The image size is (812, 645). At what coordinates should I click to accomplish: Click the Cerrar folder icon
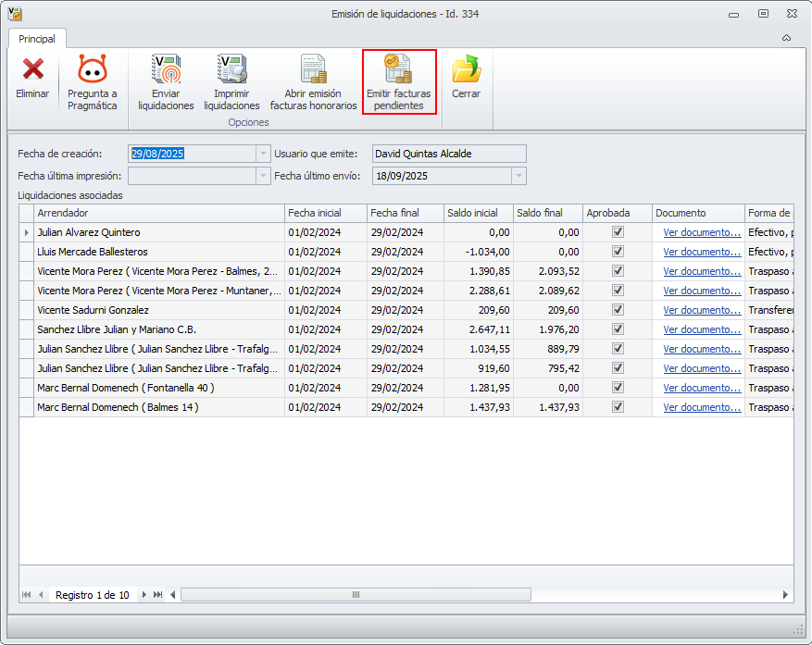(x=466, y=69)
